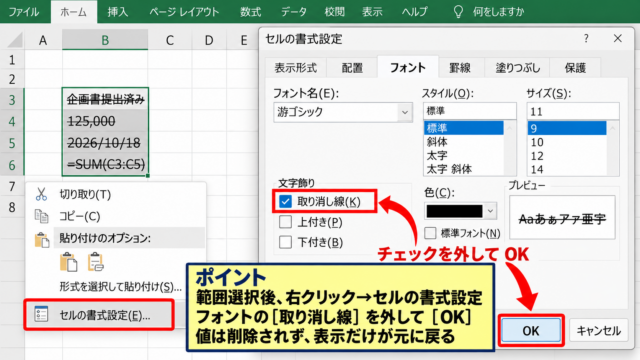640x360 pixels.
Task: Select column B header
Action: coord(105,40)
